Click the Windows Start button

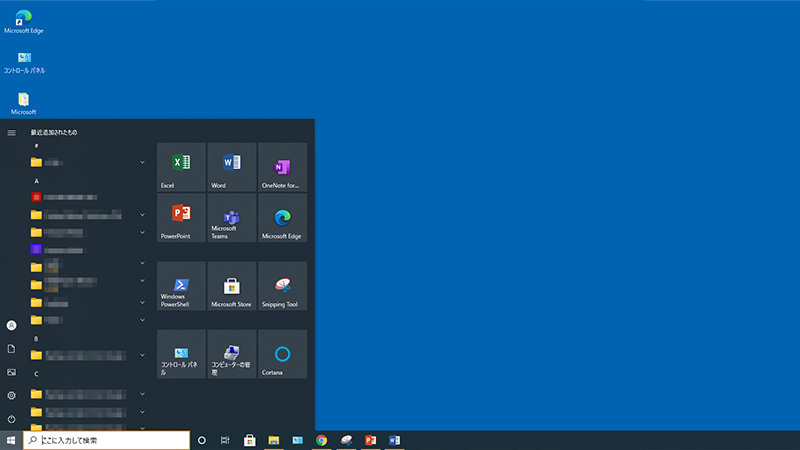point(11,440)
